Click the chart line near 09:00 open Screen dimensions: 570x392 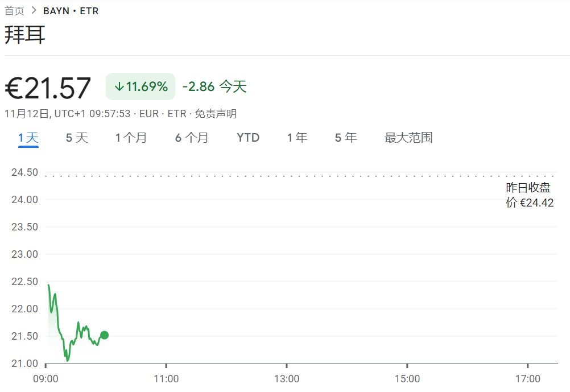49,286
